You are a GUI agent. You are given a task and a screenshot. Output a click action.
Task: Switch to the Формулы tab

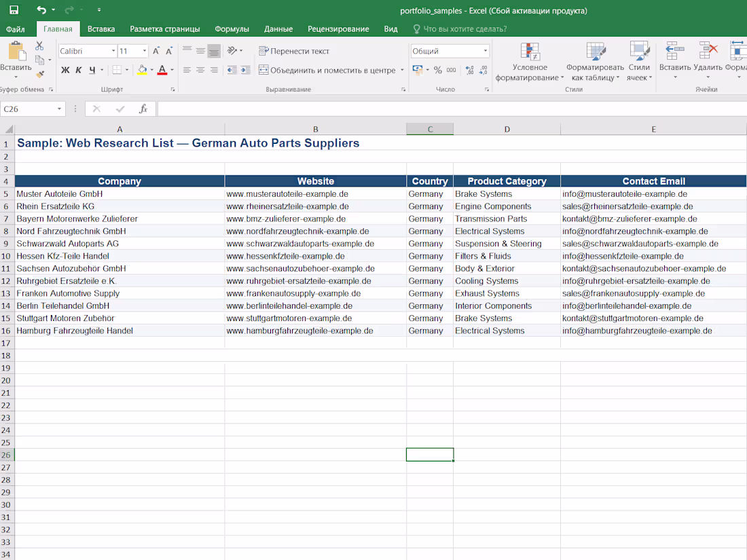click(232, 29)
